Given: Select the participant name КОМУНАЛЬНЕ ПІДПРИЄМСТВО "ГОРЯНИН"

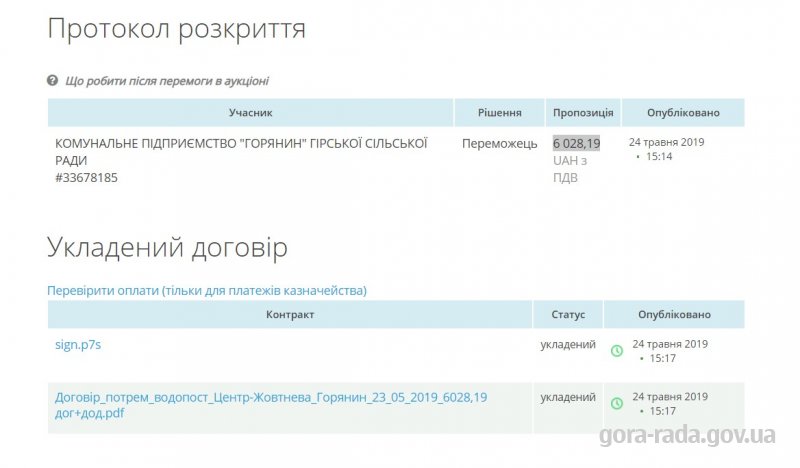Looking at the screenshot, I should [x=241, y=152].
